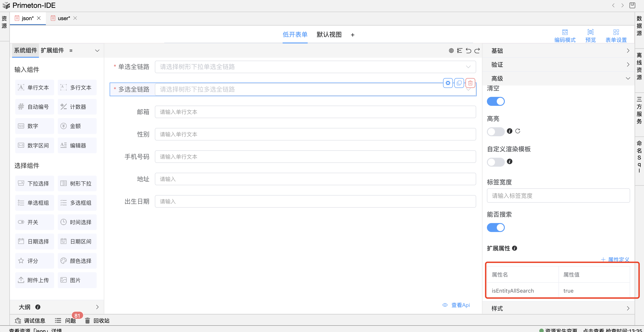Click the redo arrow icon
The width and height of the screenshot is (644, 332).
coord(477,51)
